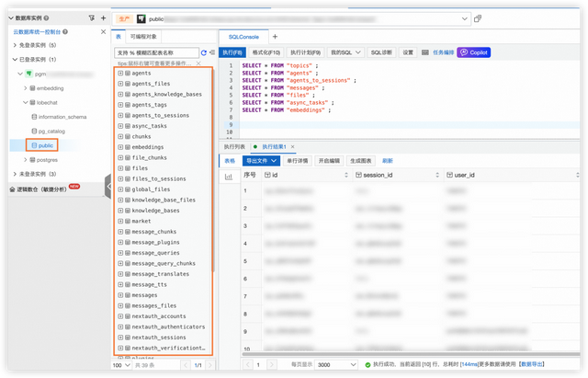Click the 逻辑数仓 home icon
Viewport: 588px width, 378px height.
point(12,189)
